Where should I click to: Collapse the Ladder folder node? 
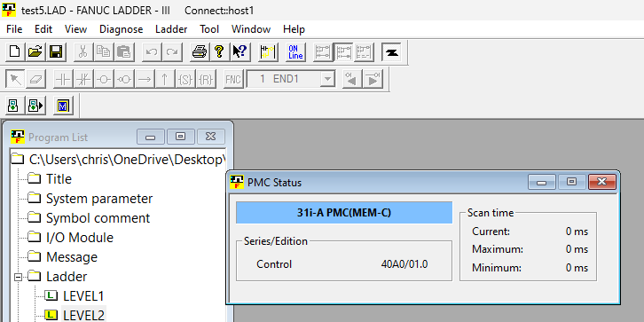point(18,277)
